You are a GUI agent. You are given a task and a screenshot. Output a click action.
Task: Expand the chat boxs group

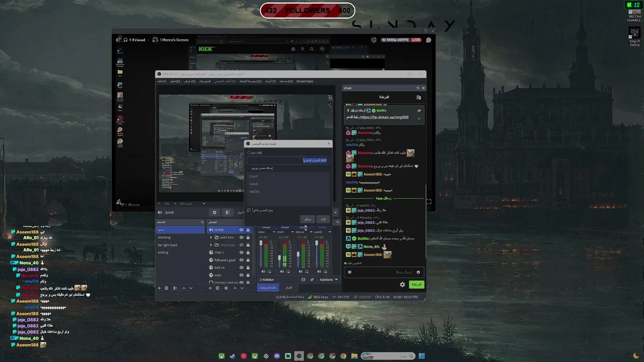211,245
